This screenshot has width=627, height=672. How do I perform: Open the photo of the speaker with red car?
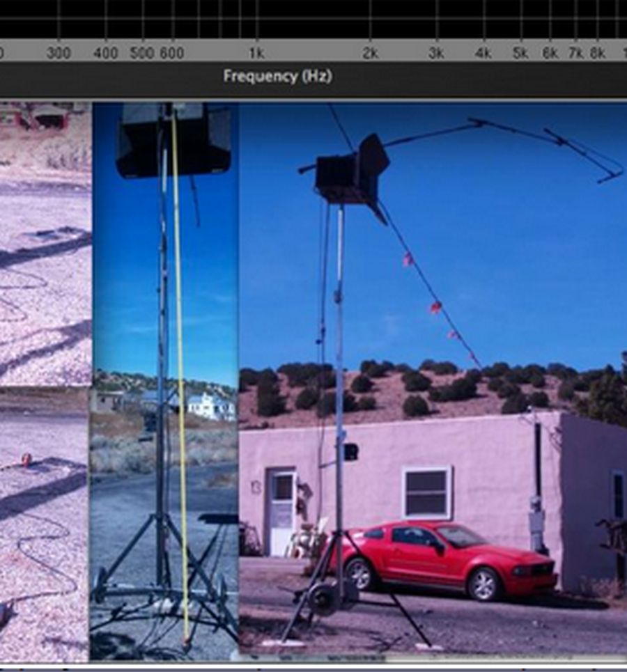point(433,378)
